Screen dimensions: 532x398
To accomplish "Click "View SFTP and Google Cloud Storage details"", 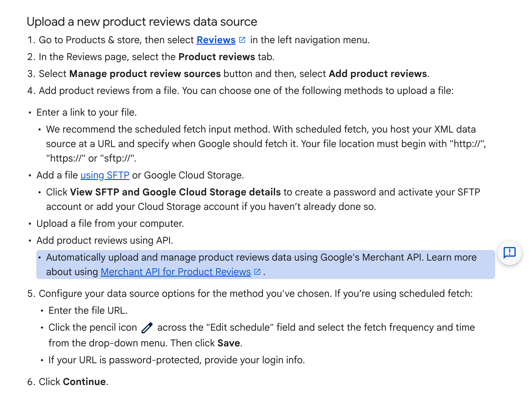I will point(175,192).
